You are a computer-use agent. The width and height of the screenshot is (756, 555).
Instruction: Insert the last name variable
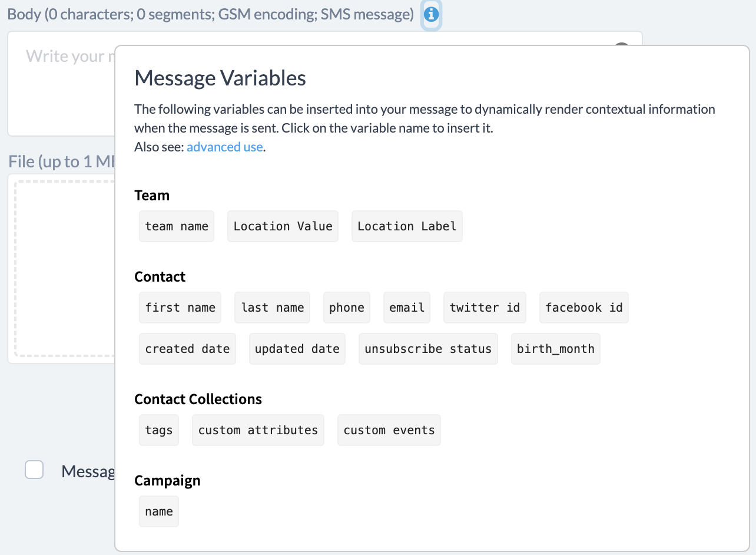coord(273,308)
